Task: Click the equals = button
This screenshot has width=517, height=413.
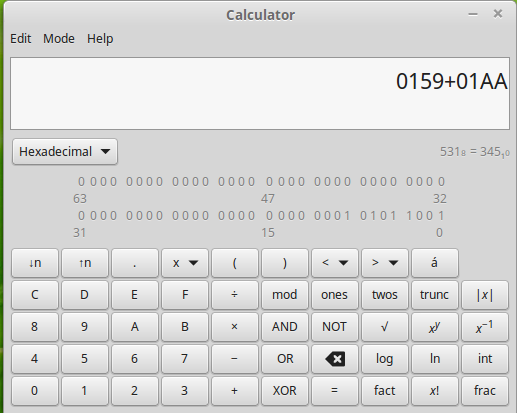Action: point(335,391)
